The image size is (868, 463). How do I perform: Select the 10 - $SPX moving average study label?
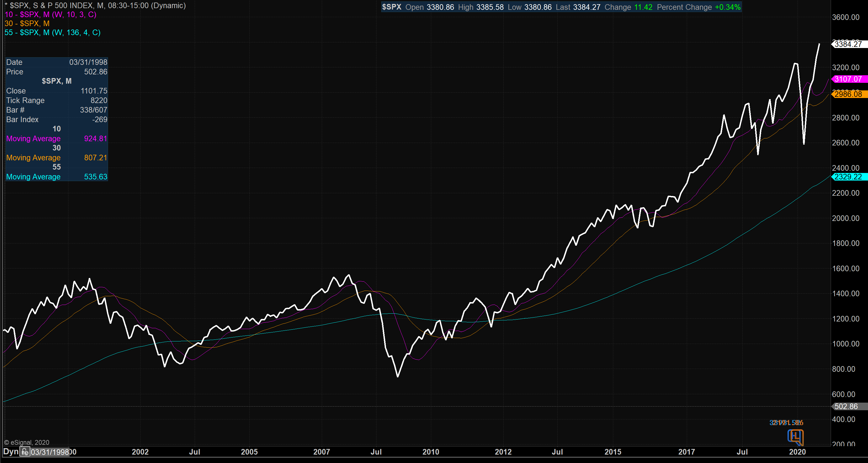click(x=50, y=15)
